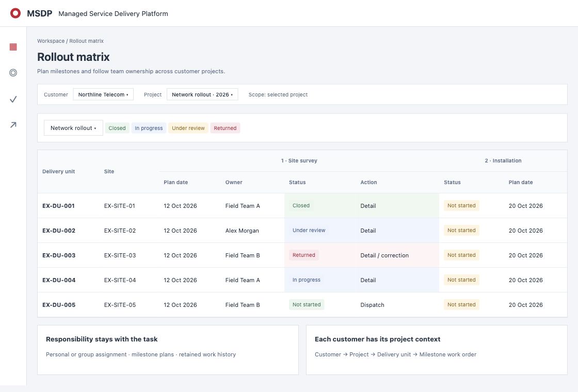Screen dimensions: 578x392
Task: Click owner Alex Morgan
Action: pyautogui.click(x=242, y=230)
